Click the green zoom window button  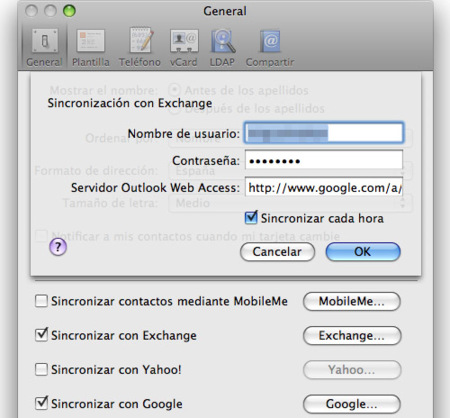pyautogui.click(x=69, y=11)
